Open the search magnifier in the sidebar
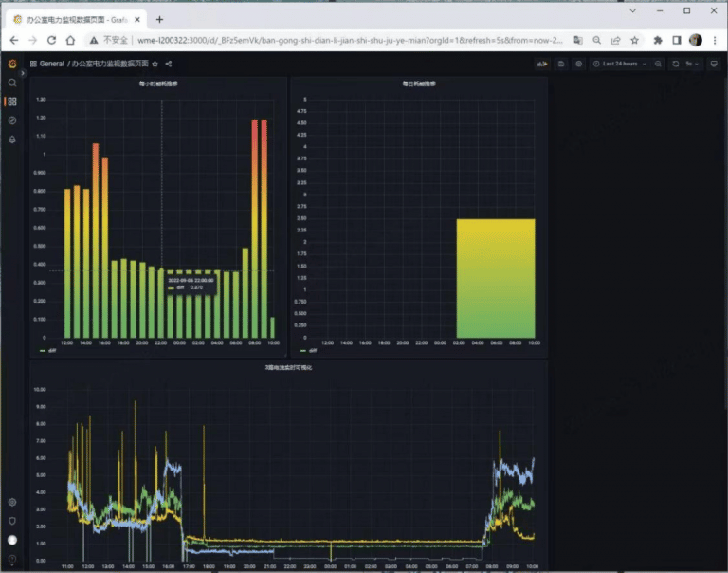Image resolution: width=728 pixels, height=573 pixels. pos(12,83)
